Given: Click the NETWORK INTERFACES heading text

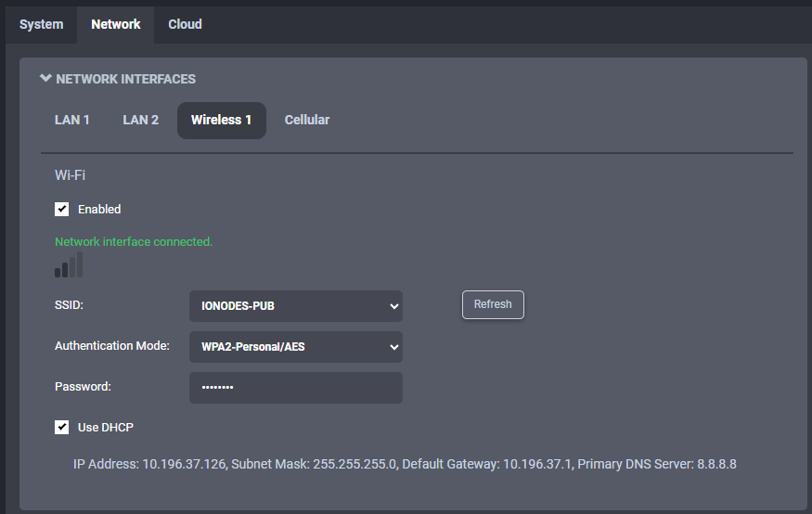Looking at the screenshot, I should (x=126, y=79).
